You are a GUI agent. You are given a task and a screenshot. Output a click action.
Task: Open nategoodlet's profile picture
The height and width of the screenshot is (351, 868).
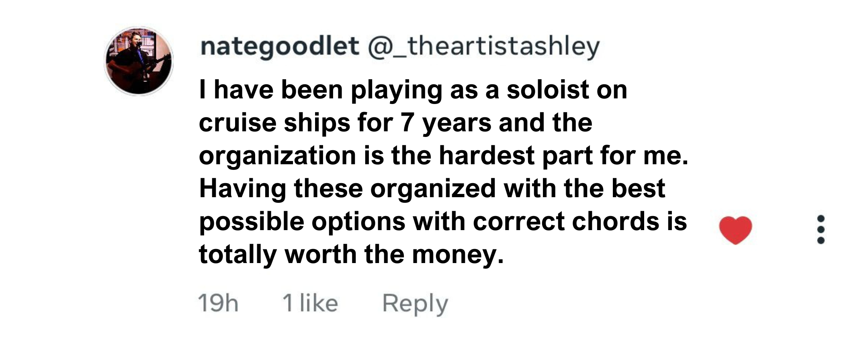click(x=139, y=61)
